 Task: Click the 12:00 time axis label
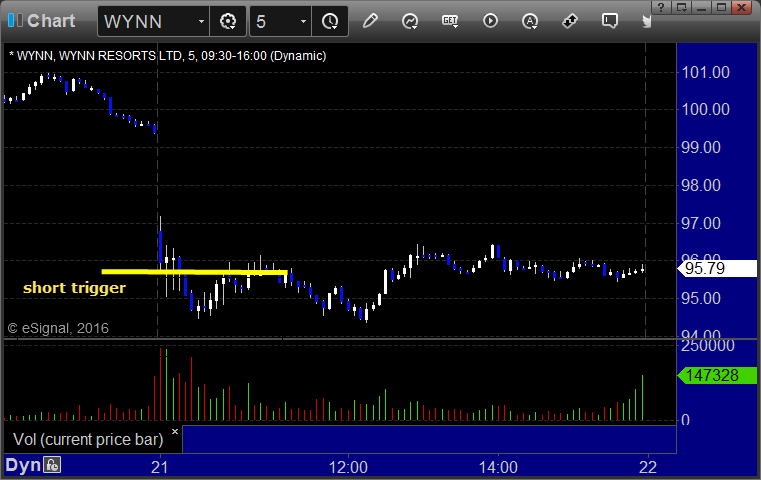point(348,467)
